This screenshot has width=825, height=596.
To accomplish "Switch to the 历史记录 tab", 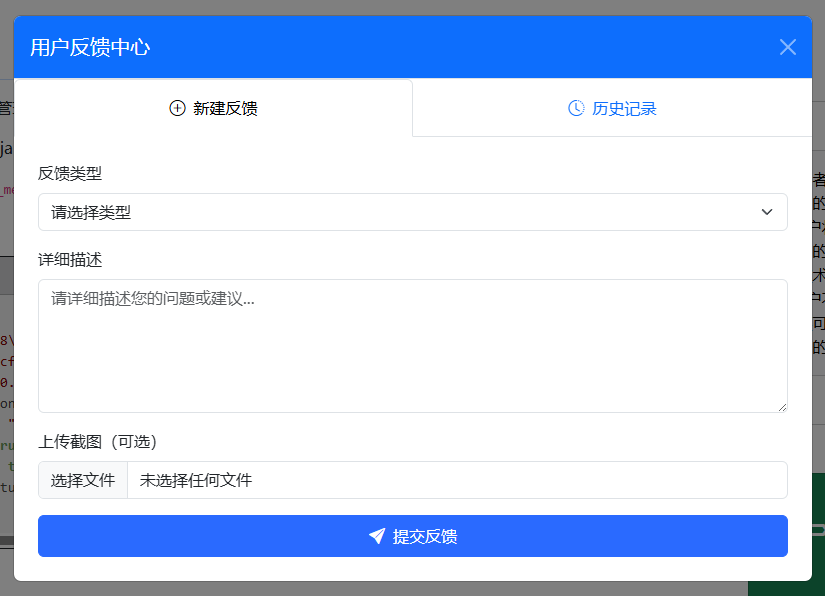I will [x=611, y=107].
